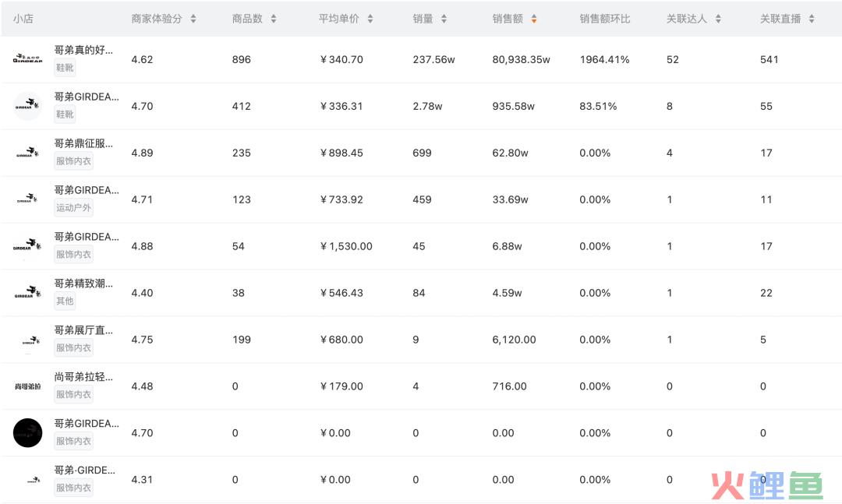Image resolution: width=842 pixels, height=504 pixels.
Task: Toggle the 销售额 sort arrows
Action: click(x=534, y=19)
